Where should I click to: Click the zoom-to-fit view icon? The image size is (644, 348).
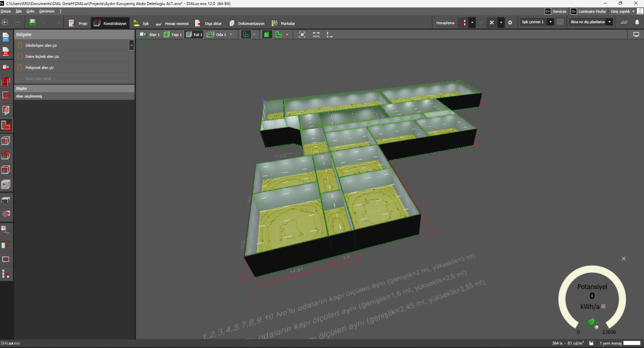302,35
